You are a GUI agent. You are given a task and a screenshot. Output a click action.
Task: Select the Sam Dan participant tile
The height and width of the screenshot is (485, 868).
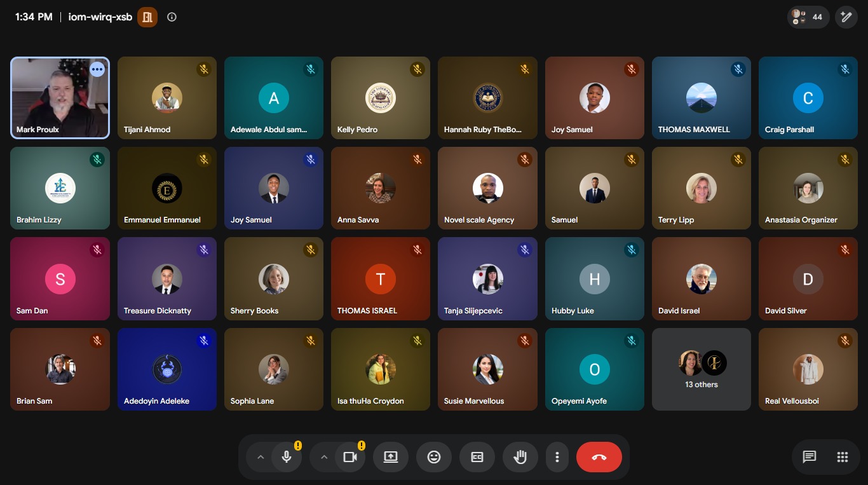[60, 279]
